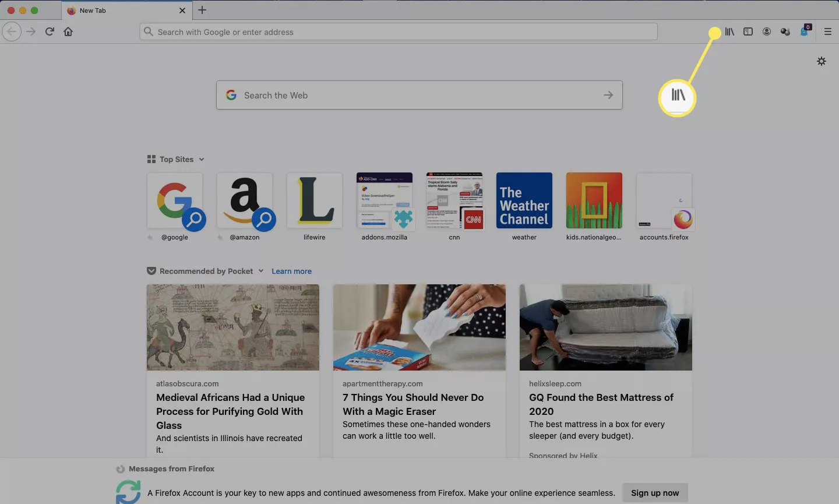The width and height of the screenshot is (839, 504).
Task: Open the Firefox Account icon
Action: pyautogui.click(x=767, y=32)
